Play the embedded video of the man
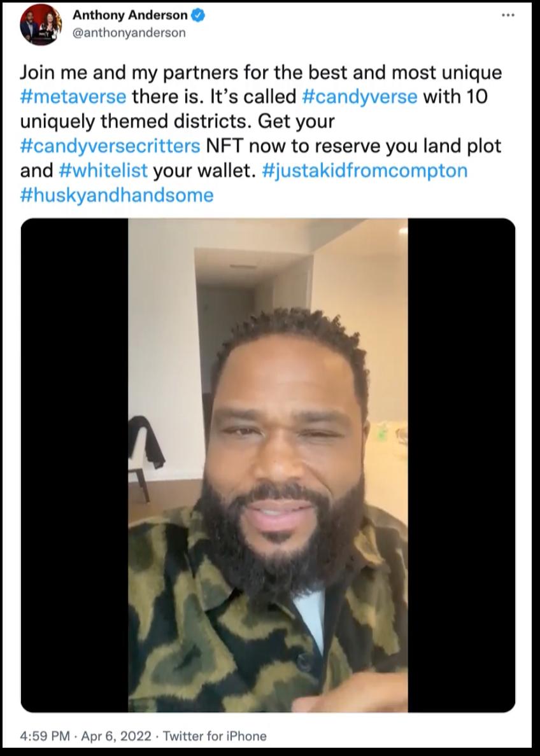Screen dimensions: 540x756 tap(268, 465)
